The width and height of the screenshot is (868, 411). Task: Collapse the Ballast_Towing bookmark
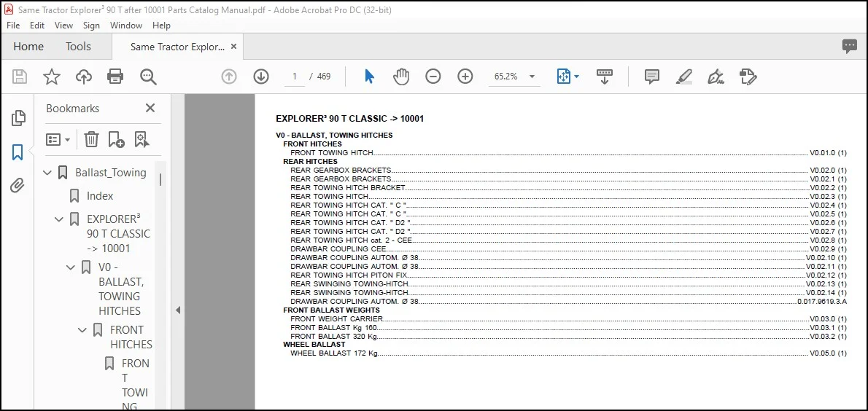(x=47, y=173)
